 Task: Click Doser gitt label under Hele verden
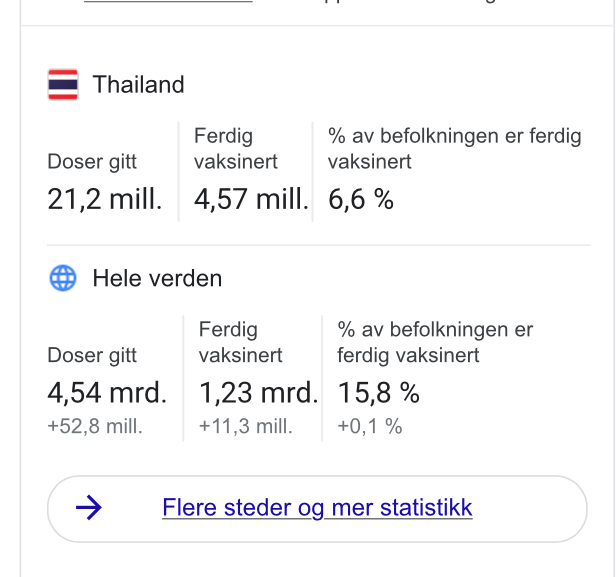tap(92, 355)
